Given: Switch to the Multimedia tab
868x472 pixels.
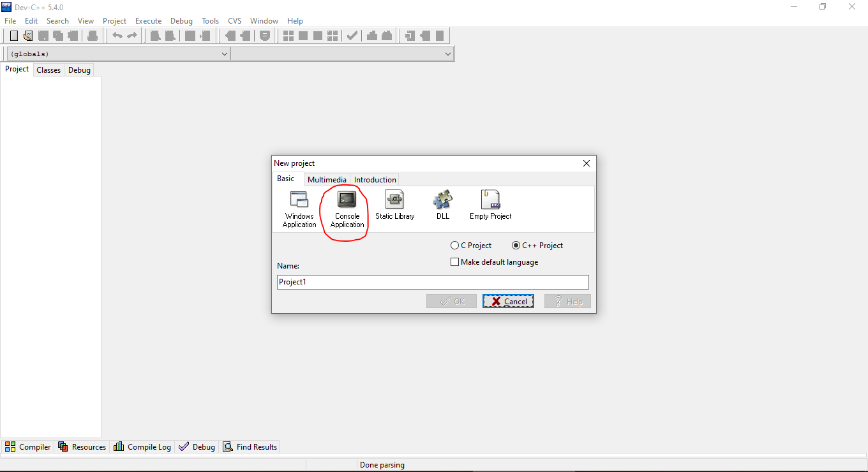Looking at the screenshot, I should [327, 180].
